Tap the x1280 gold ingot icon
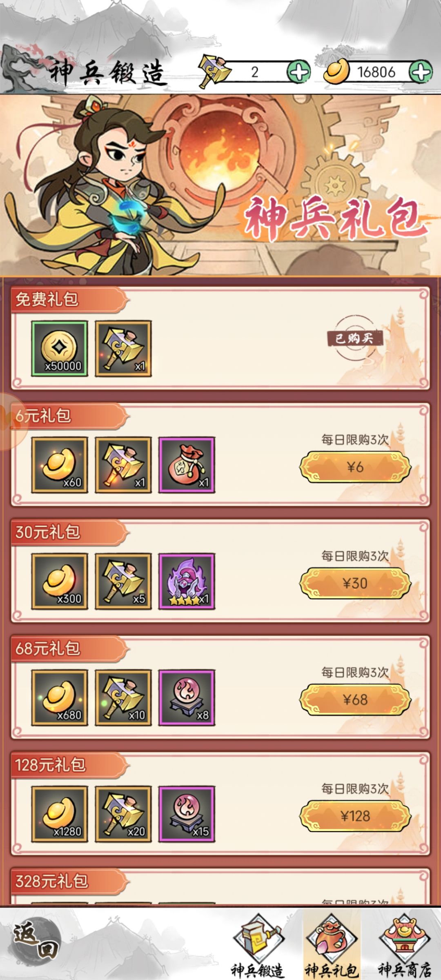 coord(60,814)
